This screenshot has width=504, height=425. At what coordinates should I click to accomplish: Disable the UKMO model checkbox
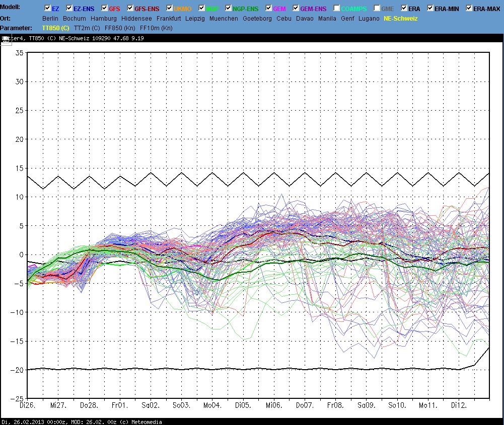170,9
